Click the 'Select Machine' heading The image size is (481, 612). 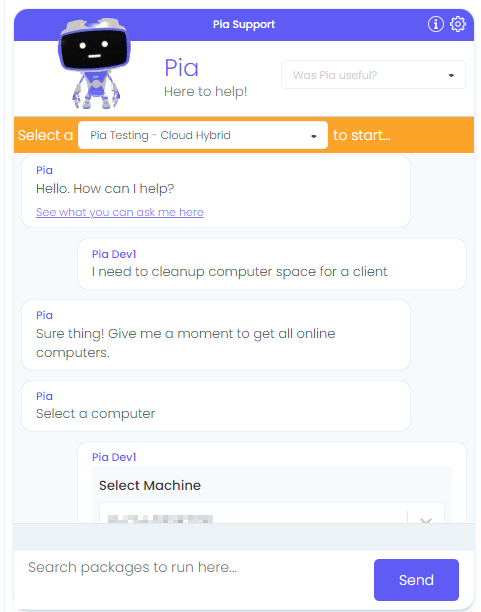pyautogui.click(x=150, y=485)
